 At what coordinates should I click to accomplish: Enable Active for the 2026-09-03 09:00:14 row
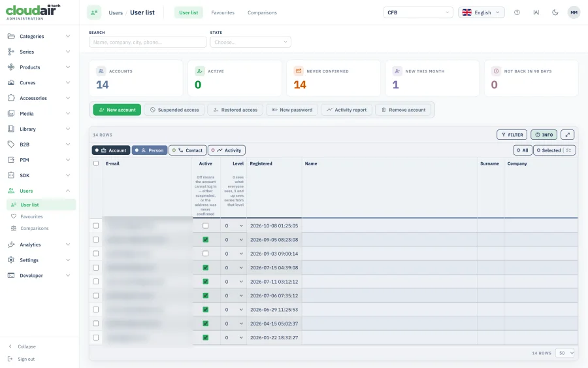click(x=206, y=254)
